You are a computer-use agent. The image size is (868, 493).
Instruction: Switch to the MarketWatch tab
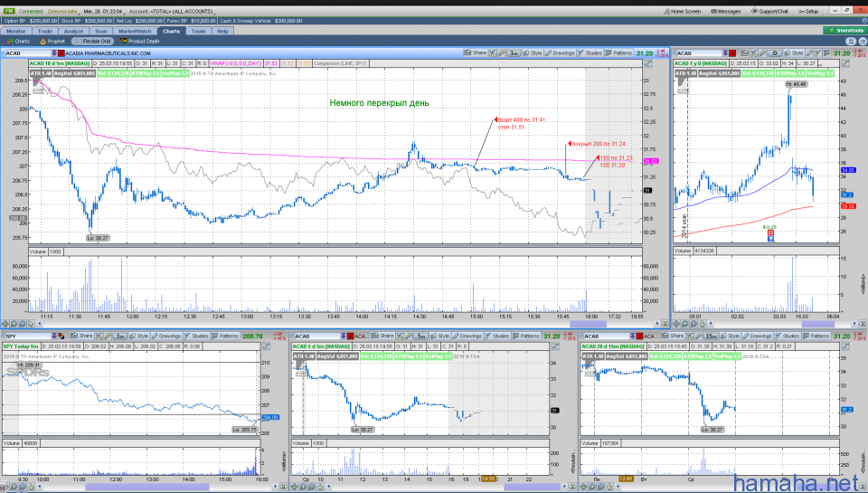(135, 31)
